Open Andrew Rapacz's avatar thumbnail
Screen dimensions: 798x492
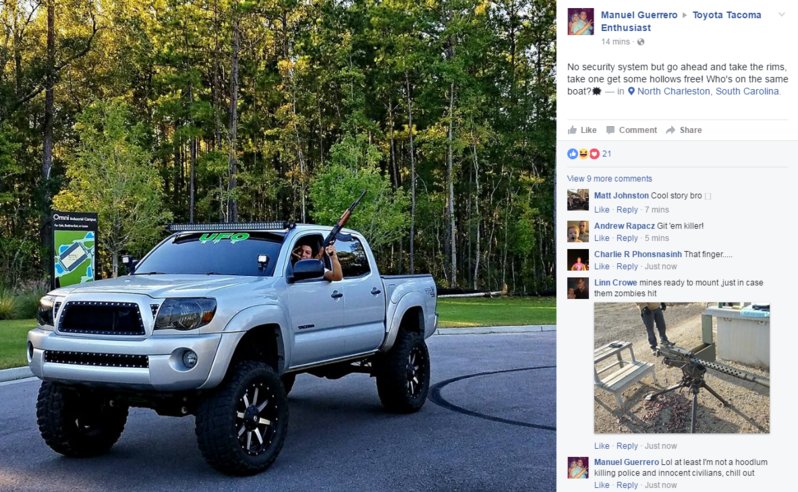(x=578, y=231)
